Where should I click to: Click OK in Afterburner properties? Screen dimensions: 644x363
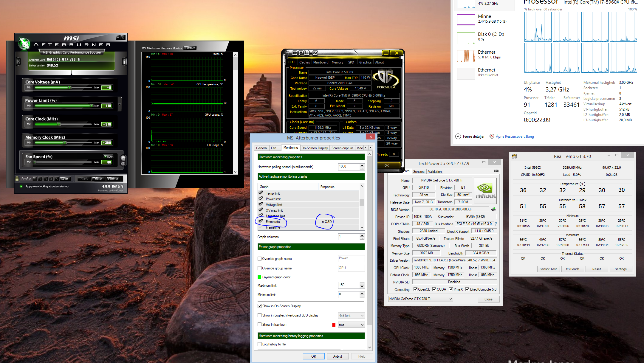point(314,356)
